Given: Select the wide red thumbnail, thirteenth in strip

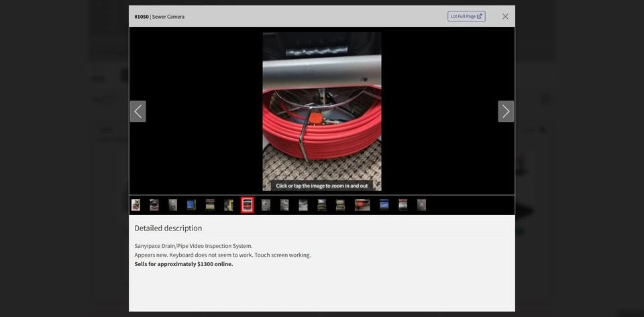Looking at the screenshot, I should 362,205.
